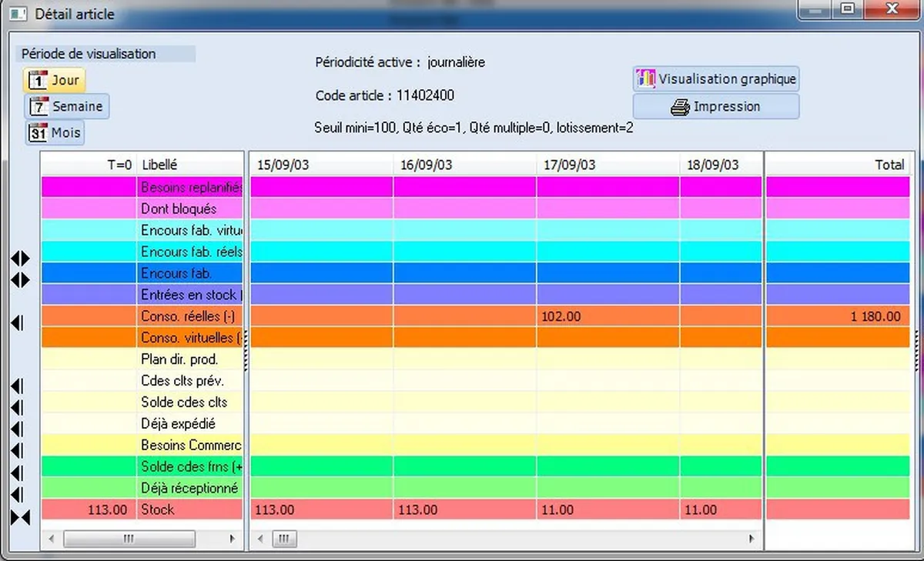This screenshot has height=561, width=924.
Task: Click the 18/09/03 date column header
Action: click(721, 165)
